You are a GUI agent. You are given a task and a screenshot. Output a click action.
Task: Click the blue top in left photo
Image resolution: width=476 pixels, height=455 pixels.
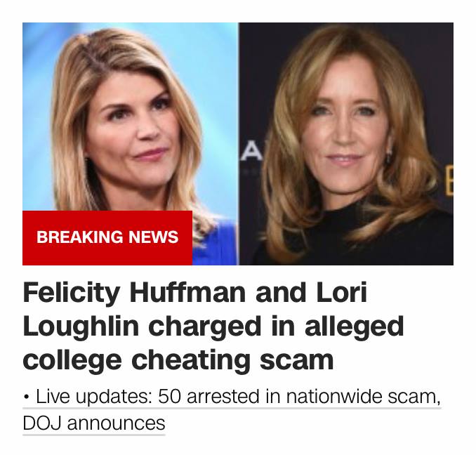click(x=214, y=246)
